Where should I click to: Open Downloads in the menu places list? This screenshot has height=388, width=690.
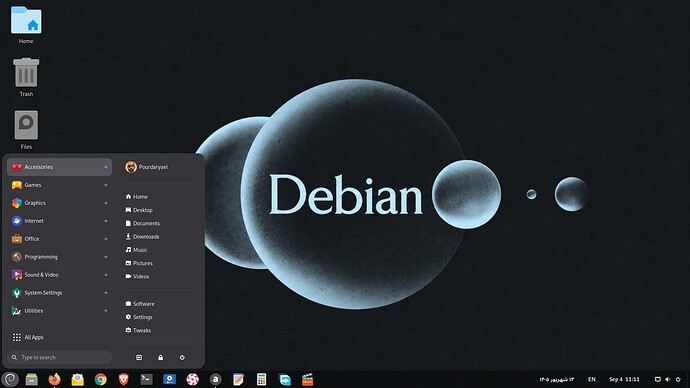coord(142,236)
